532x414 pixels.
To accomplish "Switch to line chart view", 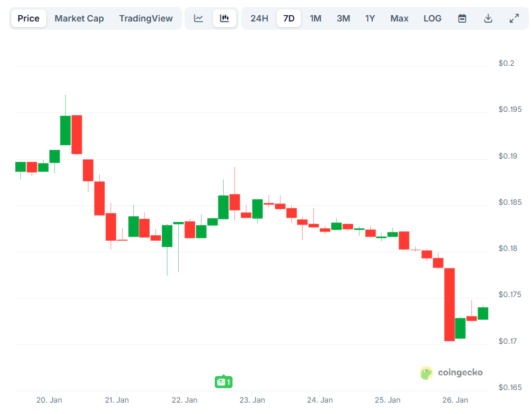I will point(198,18).
